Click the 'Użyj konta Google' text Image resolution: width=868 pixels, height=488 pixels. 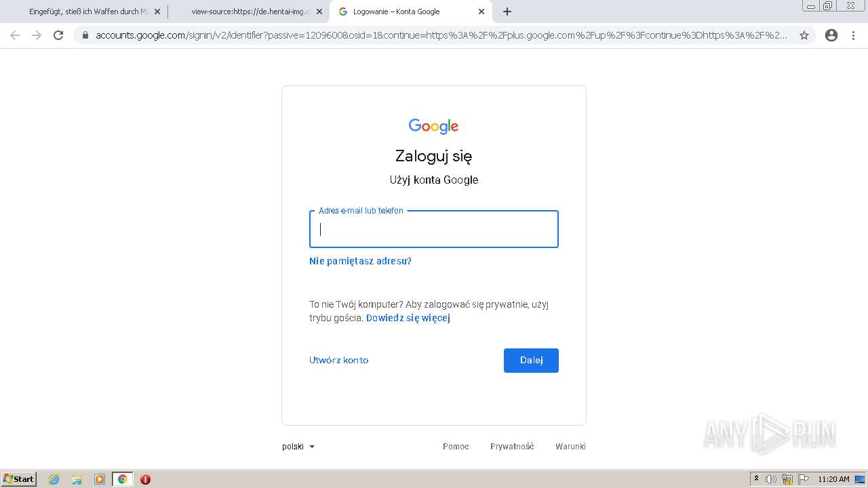[x=434, y=180]
